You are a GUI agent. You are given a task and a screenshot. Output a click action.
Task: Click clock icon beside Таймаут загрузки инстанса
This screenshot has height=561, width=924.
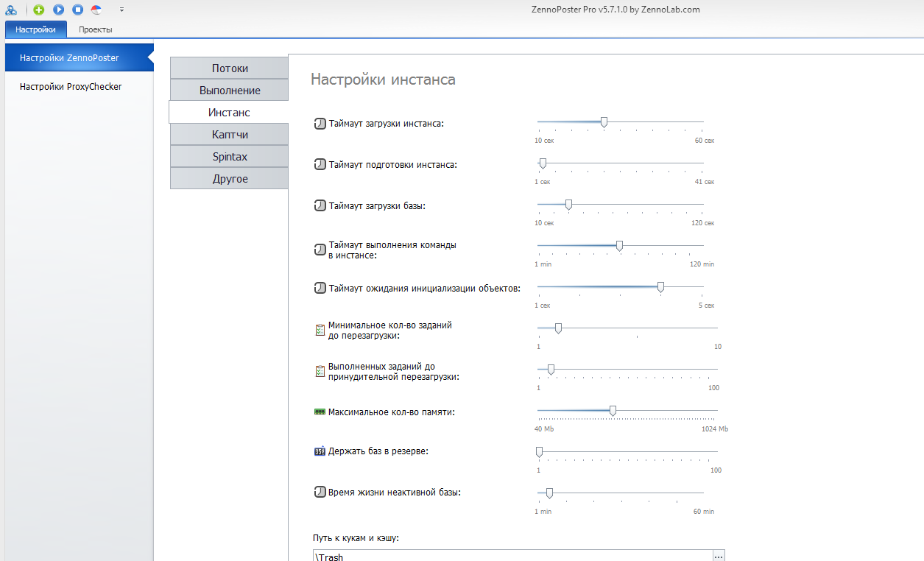click(x=320, y=124)
